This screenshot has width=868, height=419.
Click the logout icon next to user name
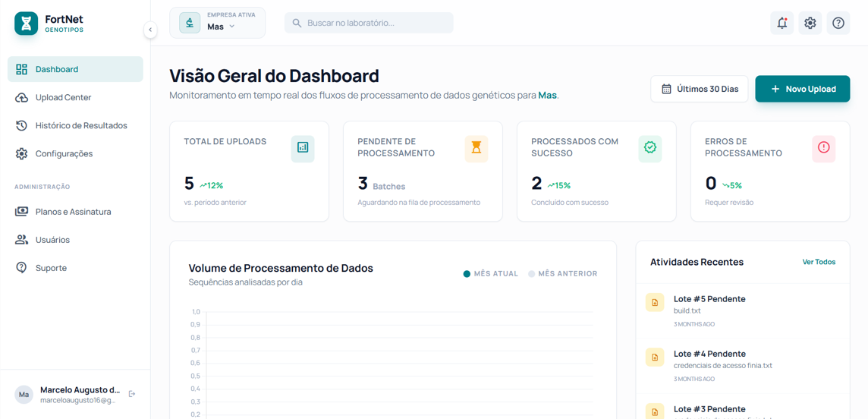click(x=132, y=393)
